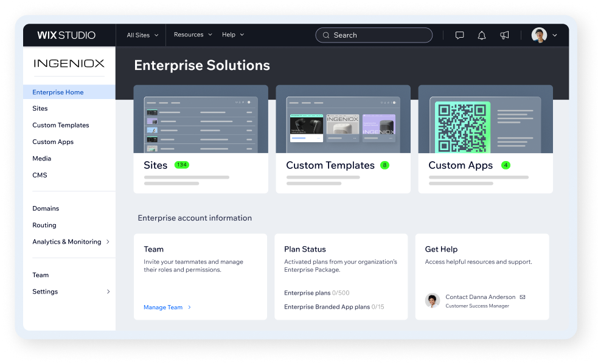Click the INGENIOX logo in sidebar
The height and width of the screenshot is (364, 598).
click(69, 63)
